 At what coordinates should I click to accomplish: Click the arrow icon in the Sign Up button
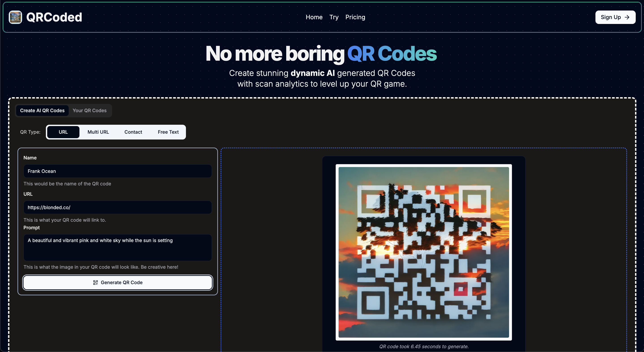tap(627, 17)
